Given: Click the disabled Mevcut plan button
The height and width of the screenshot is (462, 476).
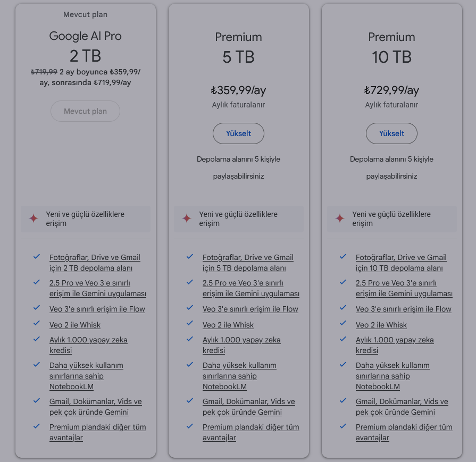Looking at the screenshot, I should tap(85, 111).
